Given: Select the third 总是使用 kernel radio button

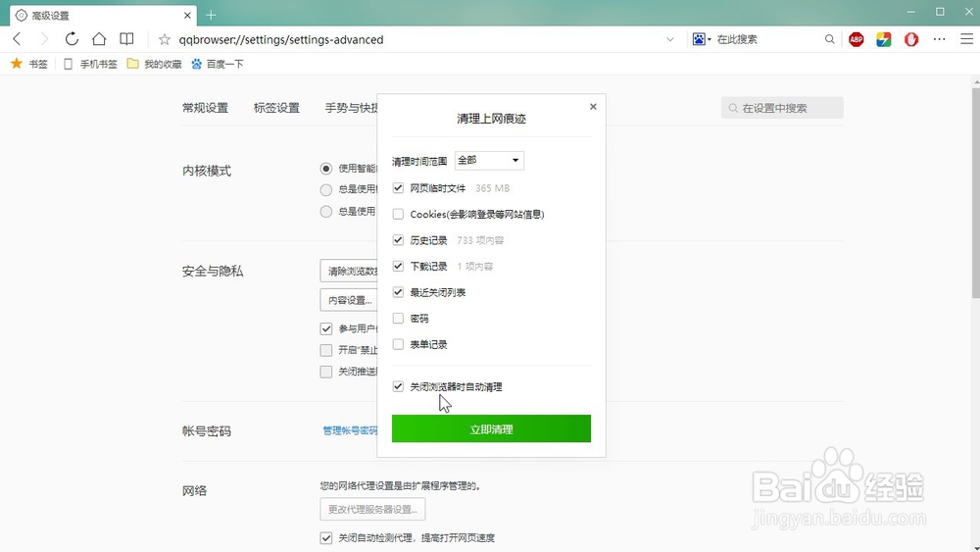Looking at the screenshot, I should [325, 212].
